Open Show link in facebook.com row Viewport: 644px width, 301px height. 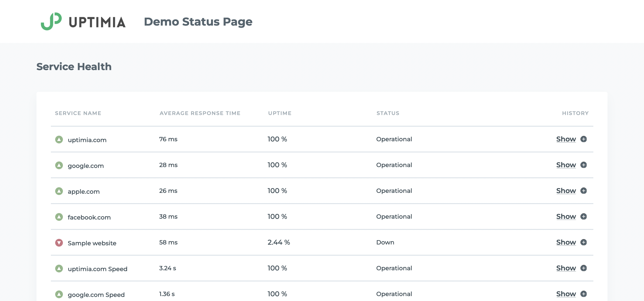(566, 216)
